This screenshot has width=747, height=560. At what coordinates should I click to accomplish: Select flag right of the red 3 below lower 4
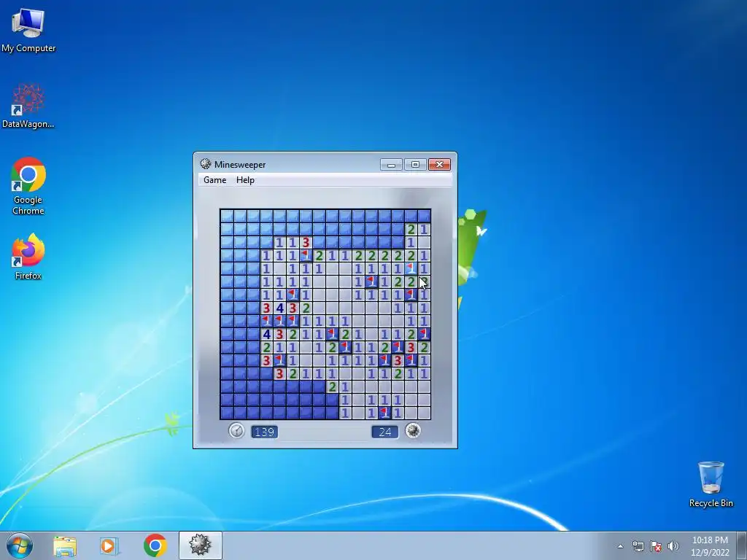[279, 360]
